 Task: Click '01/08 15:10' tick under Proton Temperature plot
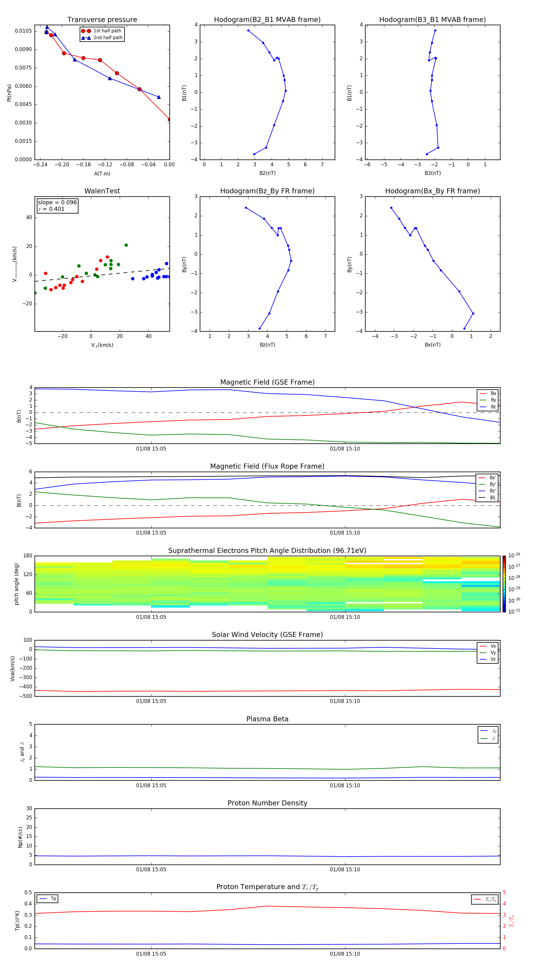345,954
